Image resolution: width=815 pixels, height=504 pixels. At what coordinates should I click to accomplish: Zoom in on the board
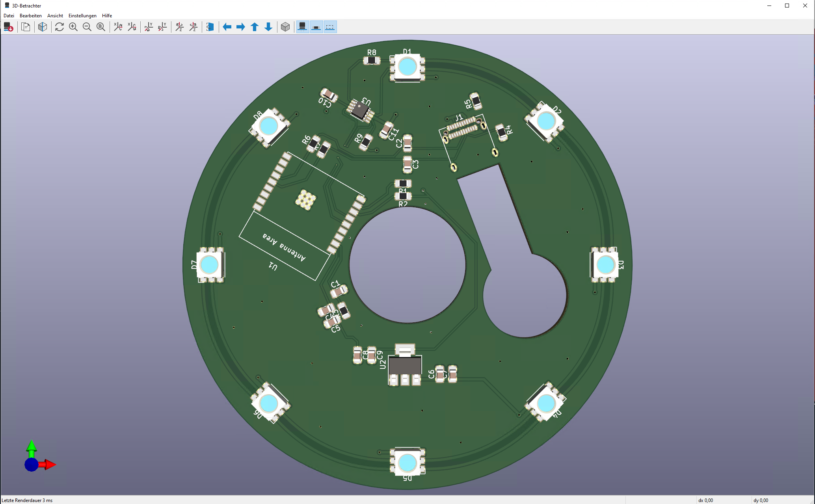73,27
